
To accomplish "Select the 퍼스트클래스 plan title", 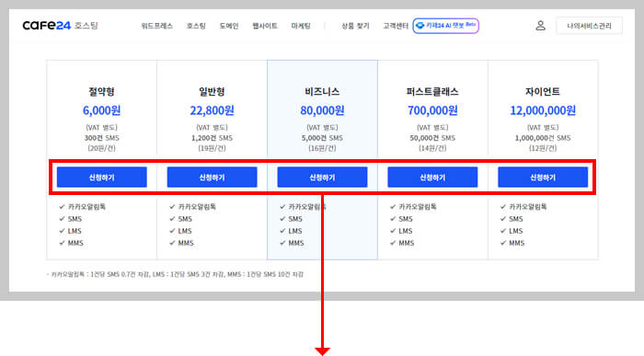I will [432, 92].
